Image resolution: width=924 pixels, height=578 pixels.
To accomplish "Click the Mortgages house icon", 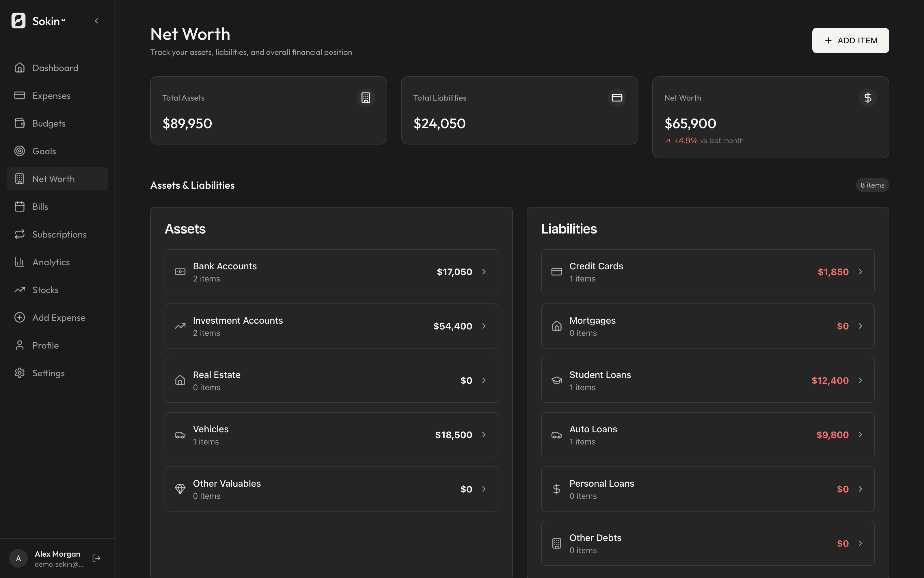I will [x=557, y=326].
